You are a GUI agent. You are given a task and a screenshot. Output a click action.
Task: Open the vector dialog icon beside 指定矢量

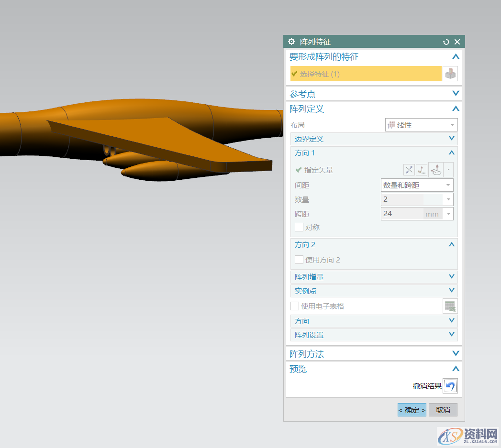click(421, 170)
